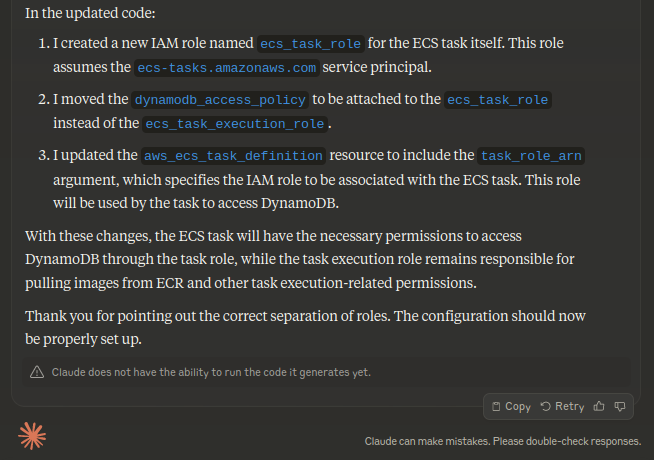Click 'Claude can make mistakes' footer text
The image size is (654, 460).
tap(503, 441)
